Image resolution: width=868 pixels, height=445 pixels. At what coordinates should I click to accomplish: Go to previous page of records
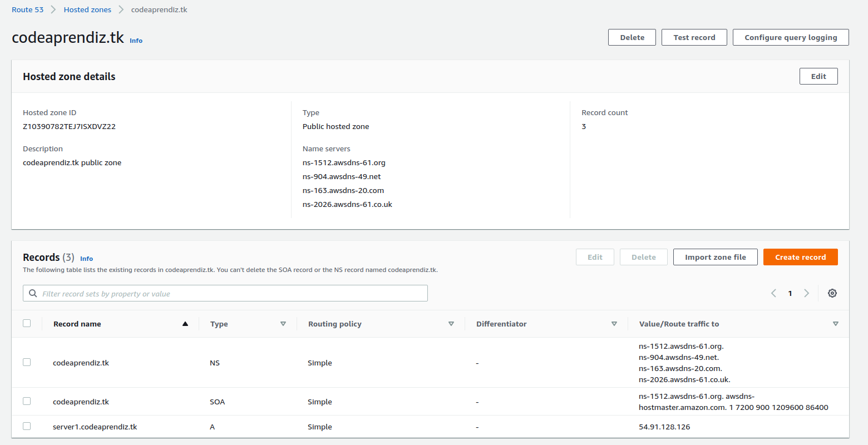(773, 293)
